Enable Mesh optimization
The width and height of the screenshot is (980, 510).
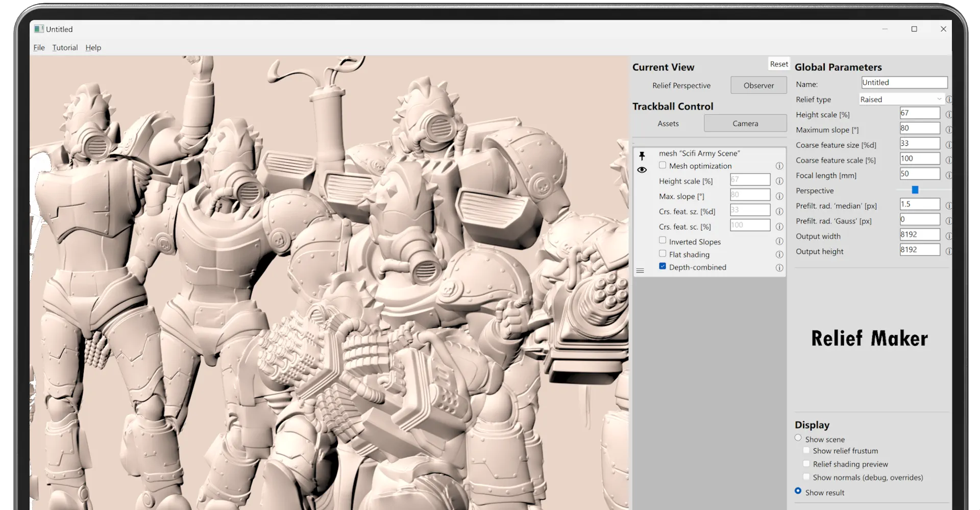pos(663,165)
